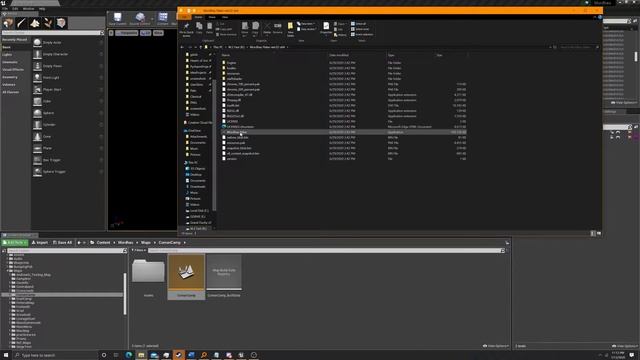Pick the Cube primitive icon

point(37,101)
